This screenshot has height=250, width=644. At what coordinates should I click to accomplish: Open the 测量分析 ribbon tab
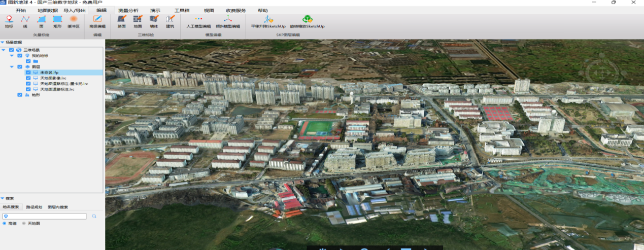click(128, 10)
